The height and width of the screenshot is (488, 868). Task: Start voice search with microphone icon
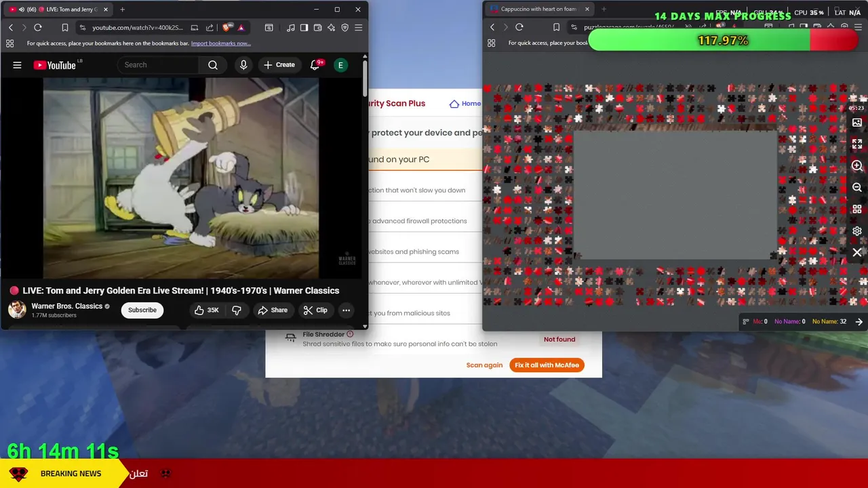pos(243,65)
